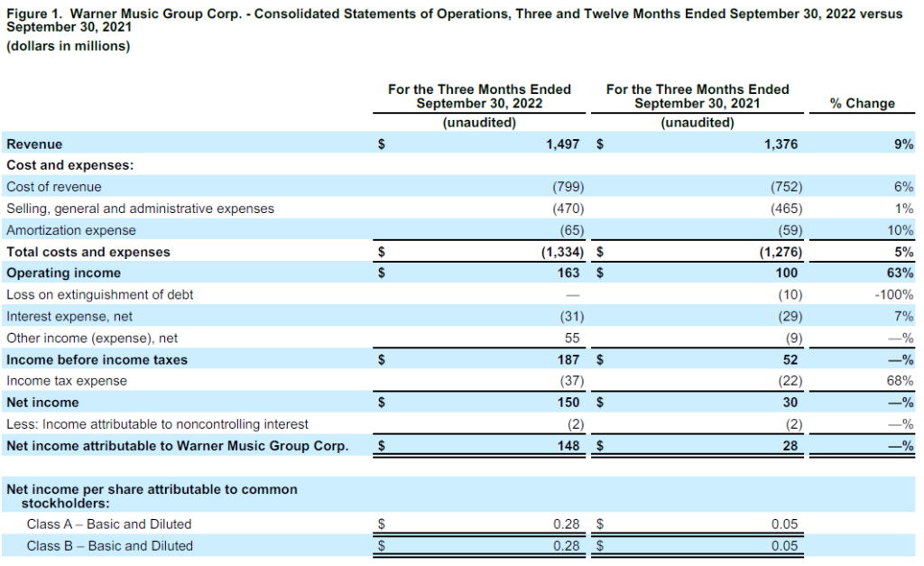Click the 'Revenue' row label
The image size is (924, 566).
[x=34, y=144]
